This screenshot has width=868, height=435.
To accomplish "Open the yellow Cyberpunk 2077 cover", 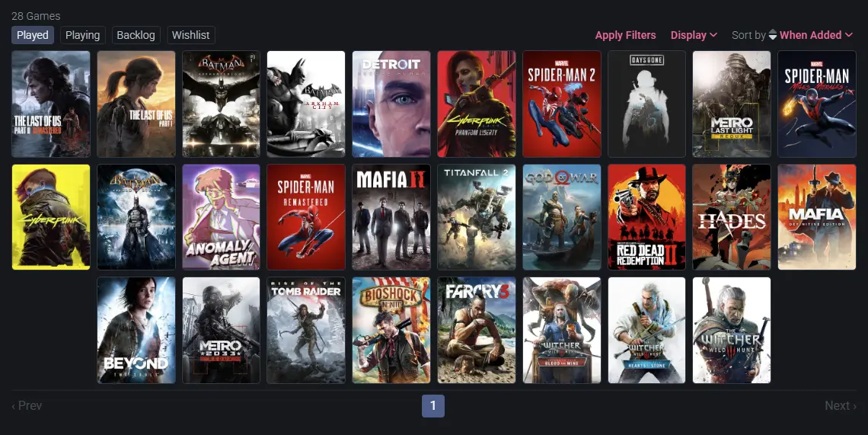I will (51, 217).
